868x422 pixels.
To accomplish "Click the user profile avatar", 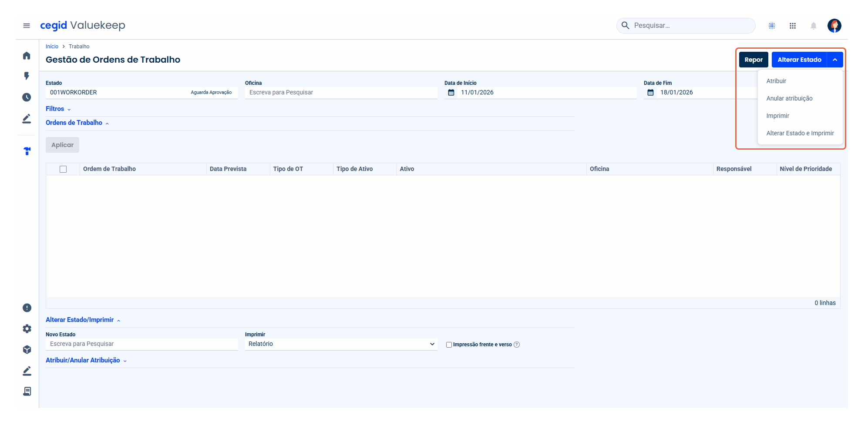I will point(834,26).
